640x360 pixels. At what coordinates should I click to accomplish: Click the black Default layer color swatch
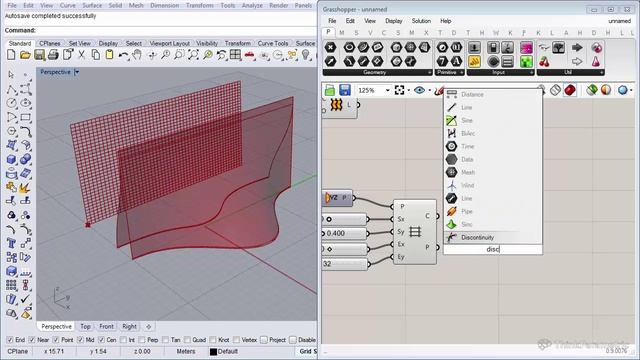[213, 351]
